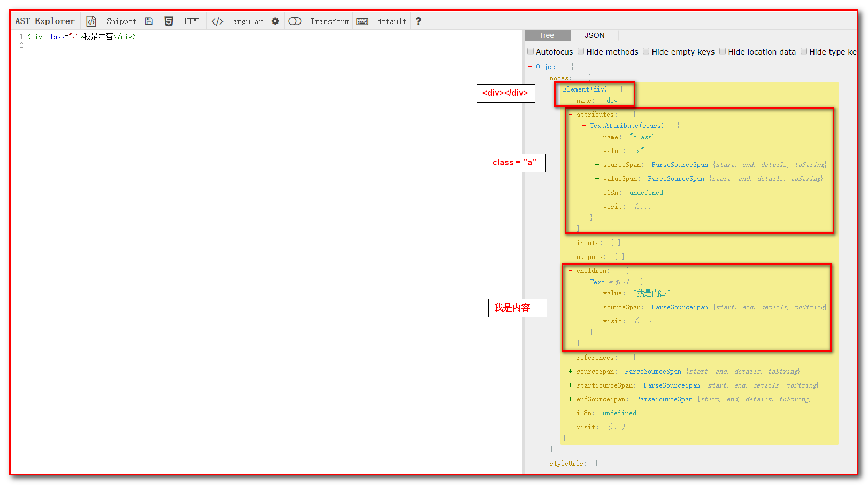Click the new snippet file-code icon
Viewport: 868px width, 485px height.
coord(91,21)
